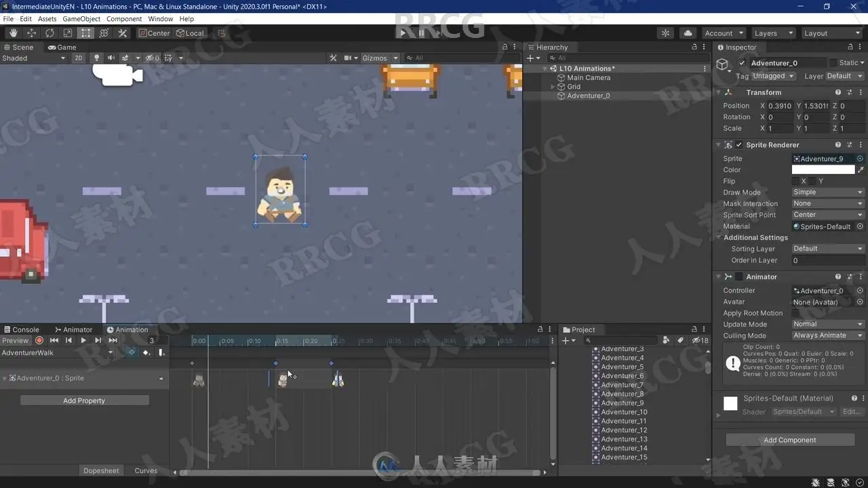Open Culling Mode dropdown
The width and height of the screenshot is (868, 488).
click(827, 335)
